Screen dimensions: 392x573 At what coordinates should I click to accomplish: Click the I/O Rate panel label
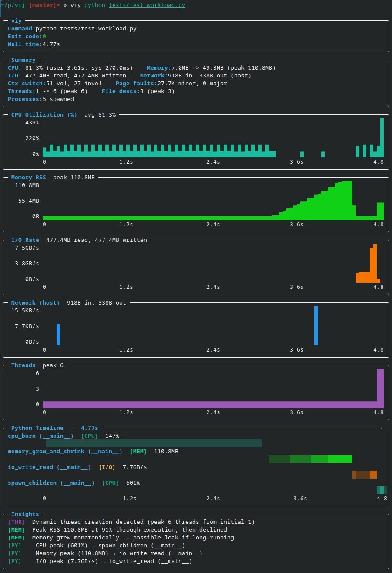click(25, 240)
